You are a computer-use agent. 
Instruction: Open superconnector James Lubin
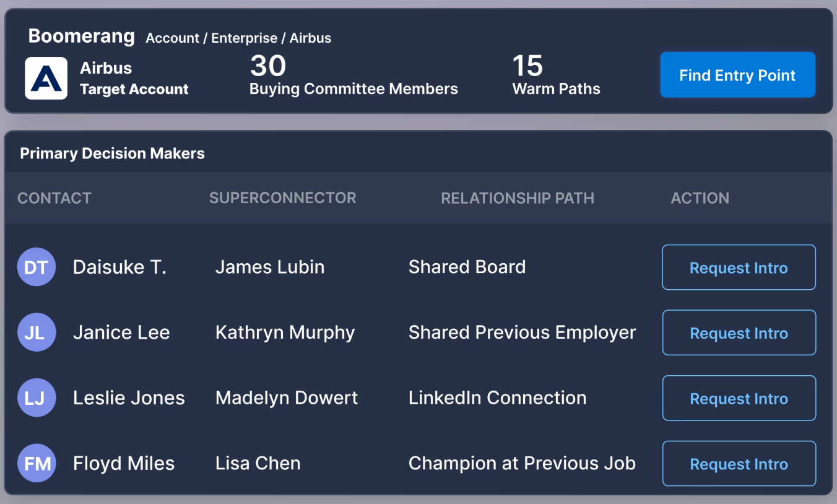click(270, 267)
